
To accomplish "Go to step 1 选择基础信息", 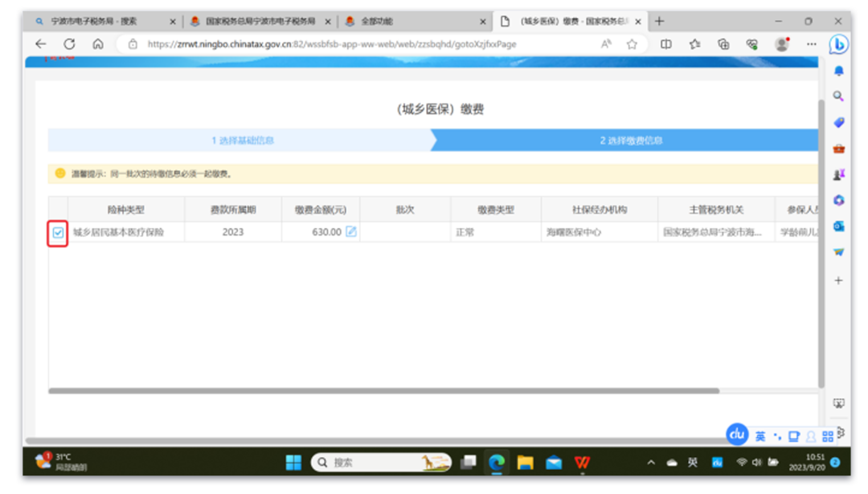I will 243,141.
